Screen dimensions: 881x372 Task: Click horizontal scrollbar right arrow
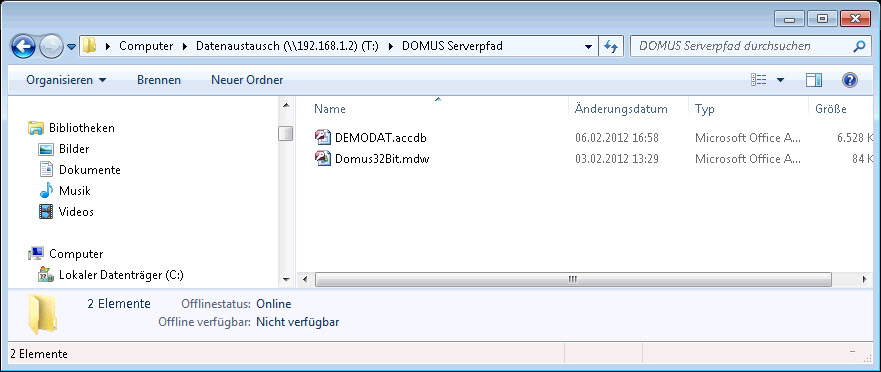pyautogui.click(x=864, y=279)
